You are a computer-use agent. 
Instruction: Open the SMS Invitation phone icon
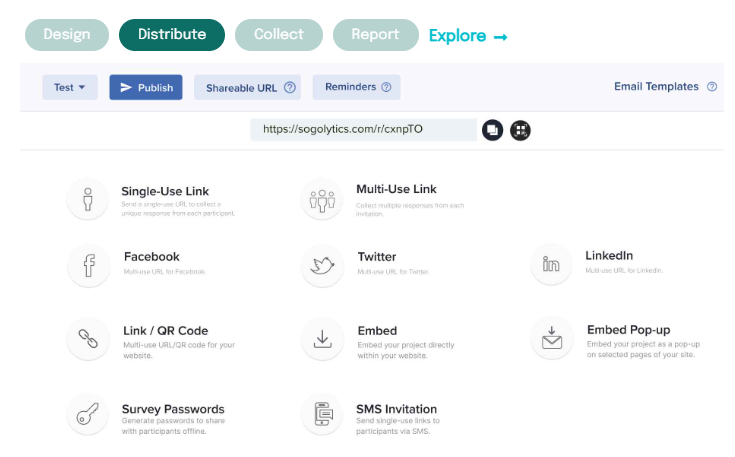[322, 414]
